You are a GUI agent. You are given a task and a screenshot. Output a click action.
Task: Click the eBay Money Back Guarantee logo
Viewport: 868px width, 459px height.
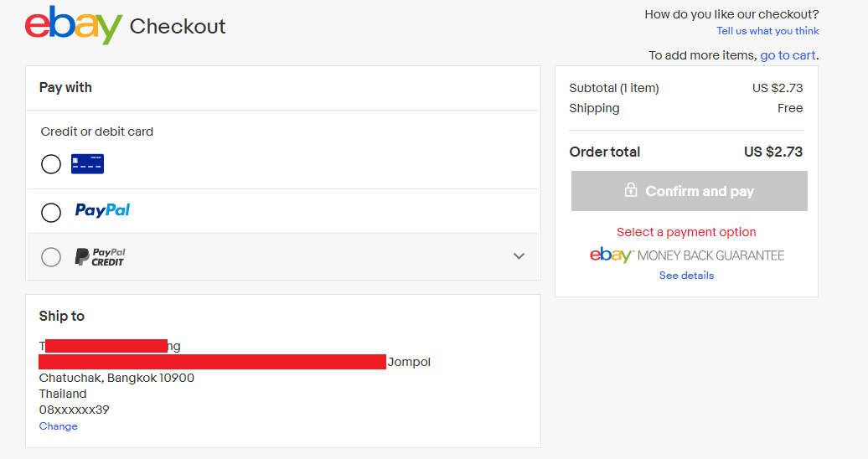(x=687, y=255)
